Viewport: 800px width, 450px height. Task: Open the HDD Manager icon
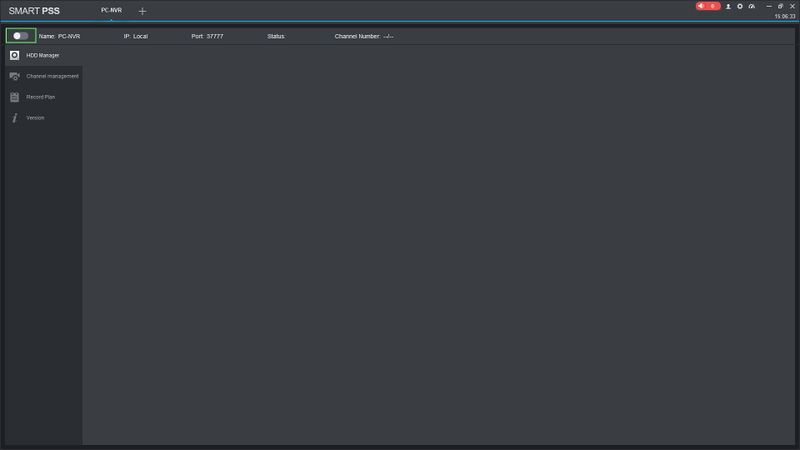coord(14,55)
